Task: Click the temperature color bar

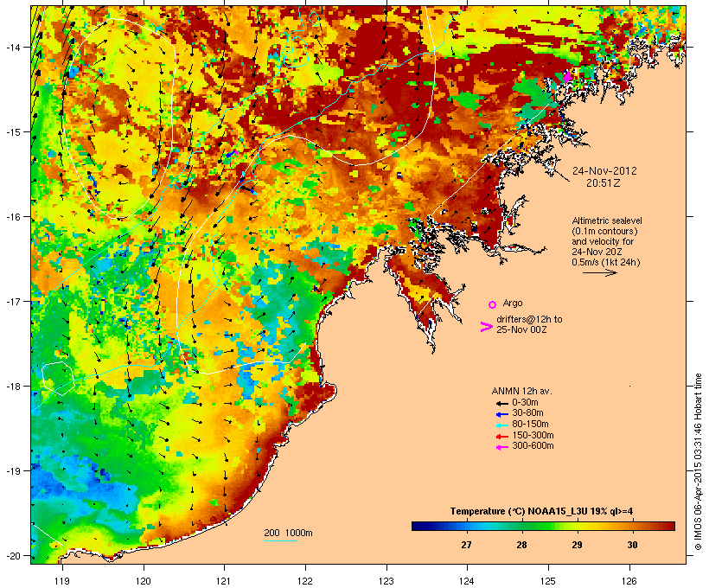Action: (543, 526)
